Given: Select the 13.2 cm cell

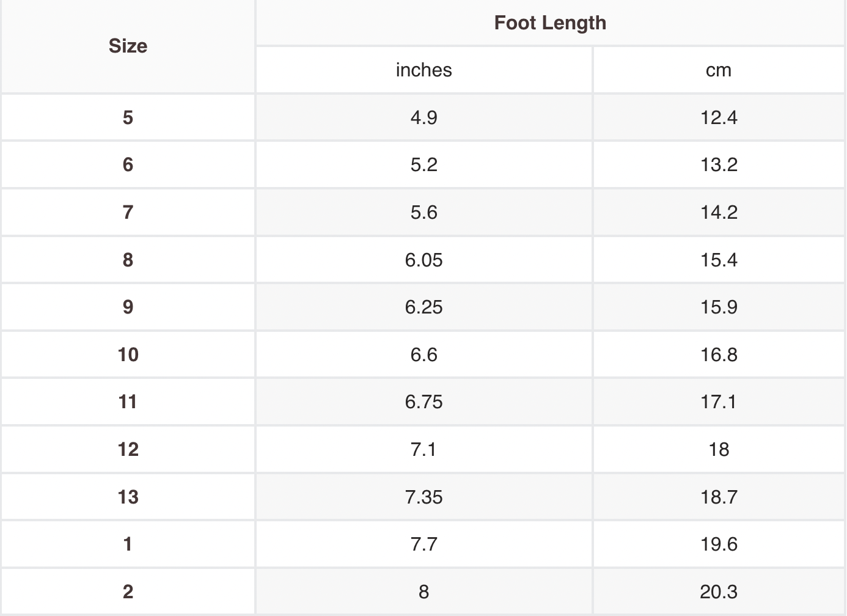Looking at the screenshot, I should point(719,165).
